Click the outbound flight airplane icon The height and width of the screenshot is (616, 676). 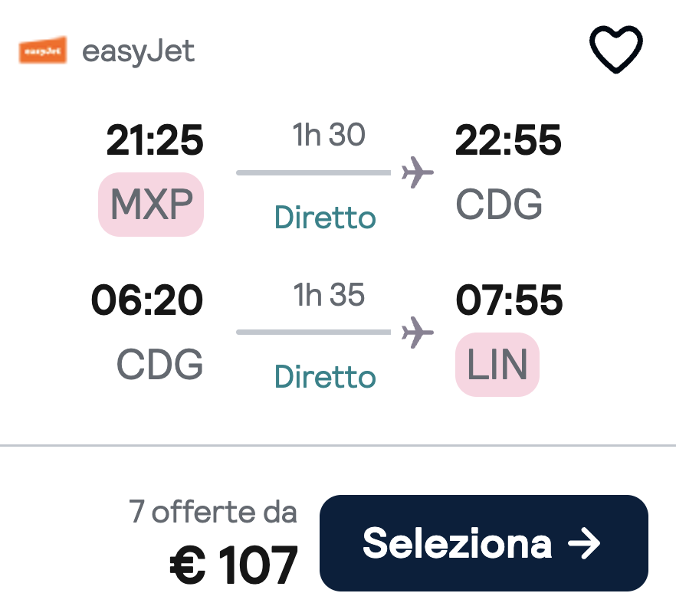(418, 172)
